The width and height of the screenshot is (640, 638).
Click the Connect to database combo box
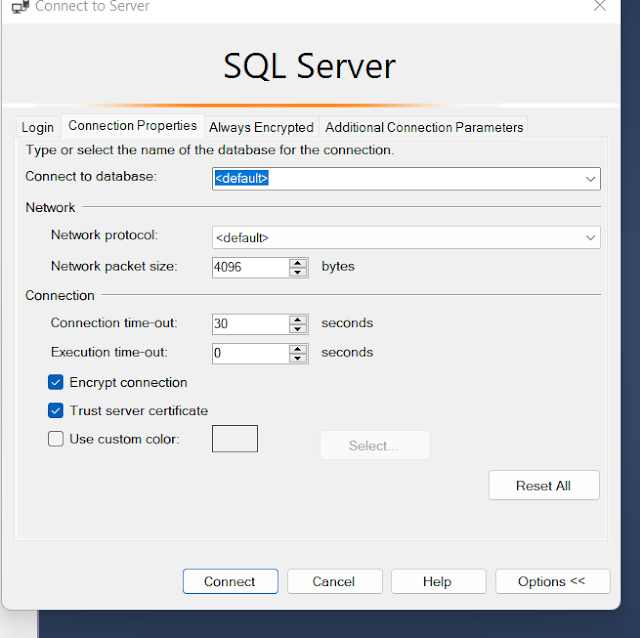(x=406, y=178)
